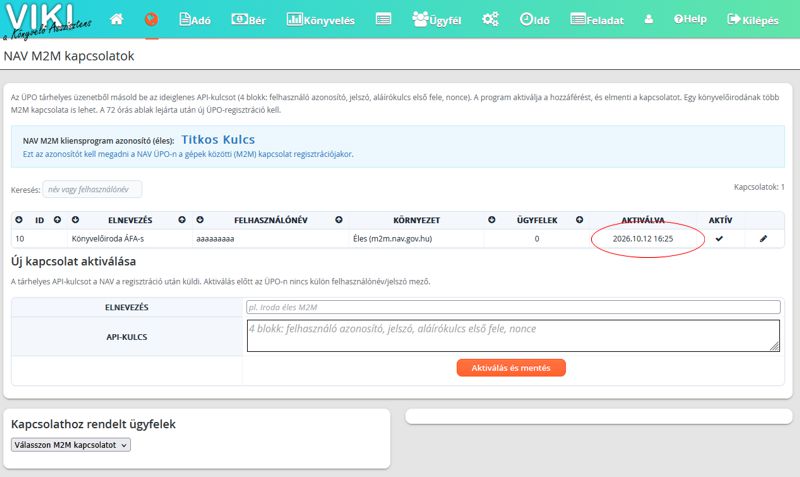Click the Aktiválás és mentés button
Image resolution: width=800 pixels, height=477 pixels.
click(511, 368)
